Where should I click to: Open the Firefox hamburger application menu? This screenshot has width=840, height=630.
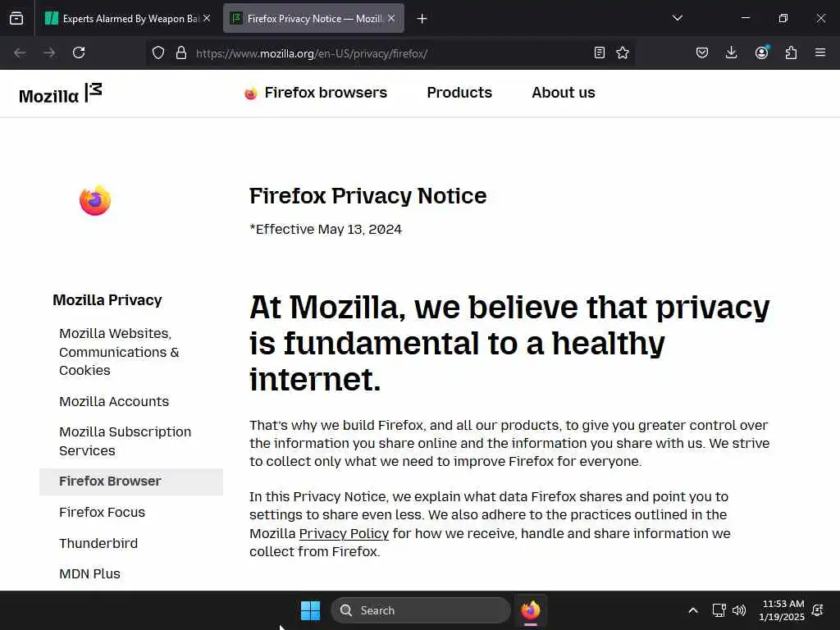pos(820,52)
